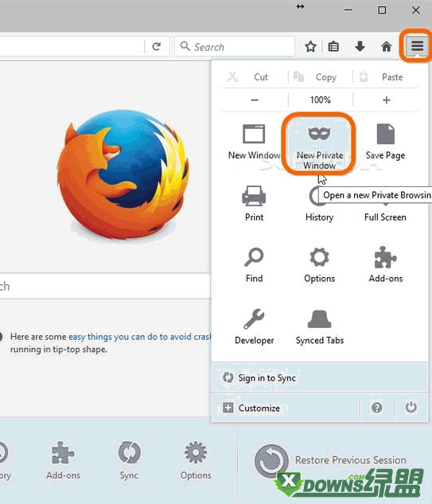The height and width of the screenshot is (504, 432).
Task: Click the page search box
Action: pyautogui.click(x=105, y=286)
